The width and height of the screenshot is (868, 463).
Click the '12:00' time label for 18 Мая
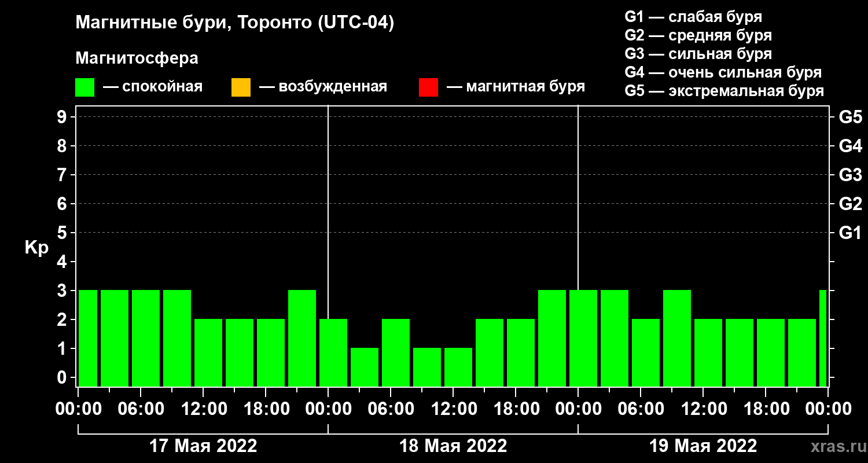tap(453, 409)
